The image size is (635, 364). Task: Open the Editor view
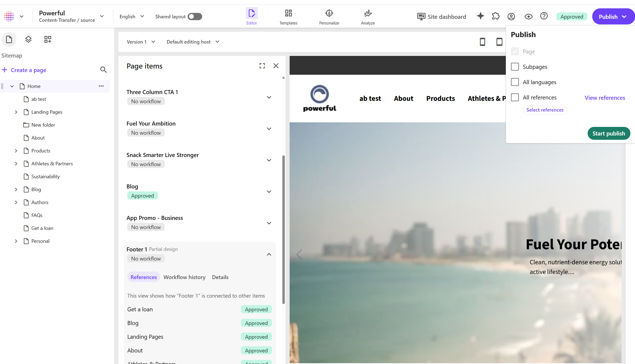click(251, 16)
